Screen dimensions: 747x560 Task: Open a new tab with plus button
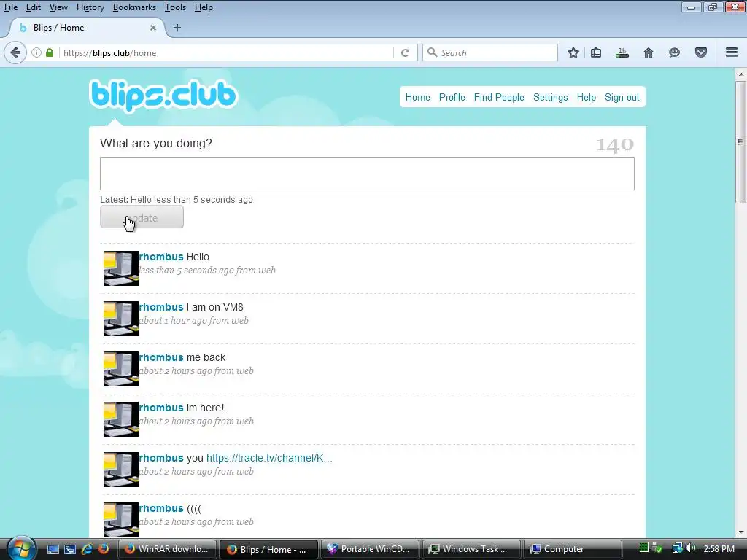pos(177,28)
